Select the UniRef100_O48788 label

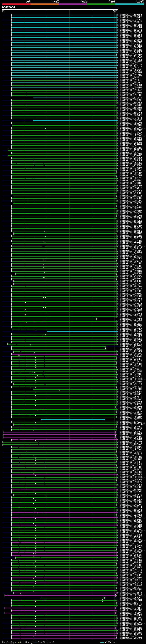pyautogui.click(x=131, y=105)
